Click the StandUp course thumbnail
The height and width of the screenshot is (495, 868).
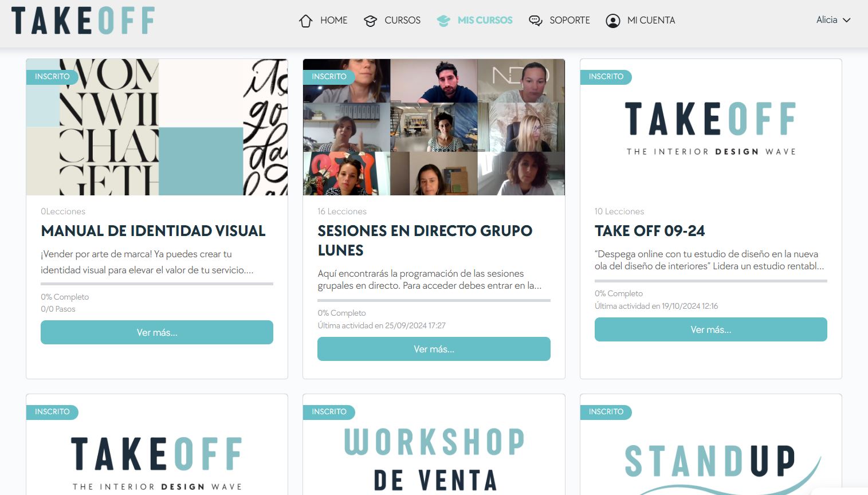710,453
